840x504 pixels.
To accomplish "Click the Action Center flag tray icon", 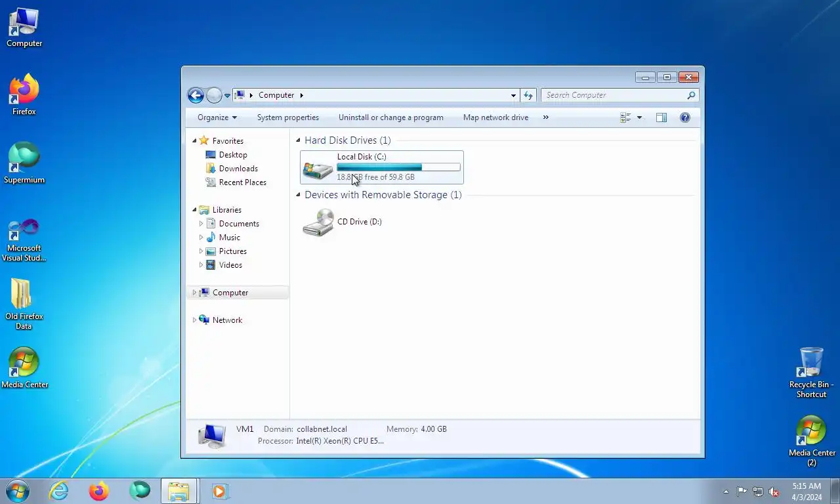I will (742, 492).
